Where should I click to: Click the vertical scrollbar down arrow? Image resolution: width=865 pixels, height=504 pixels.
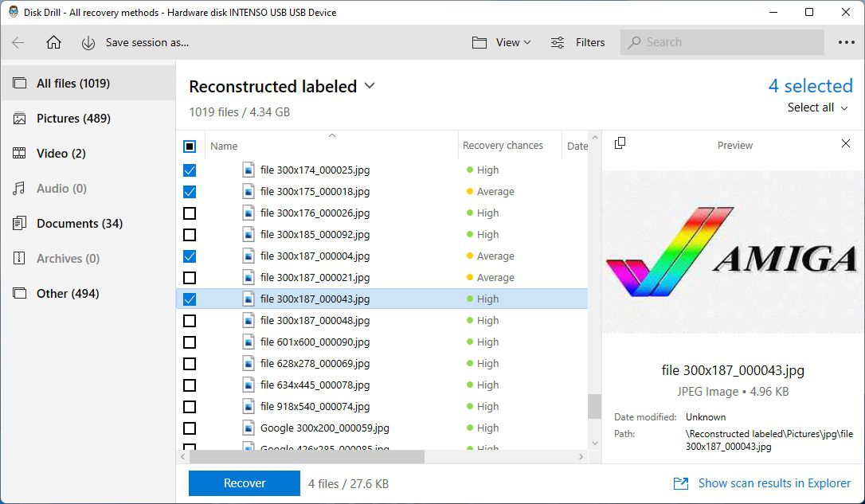click(595, 443)
